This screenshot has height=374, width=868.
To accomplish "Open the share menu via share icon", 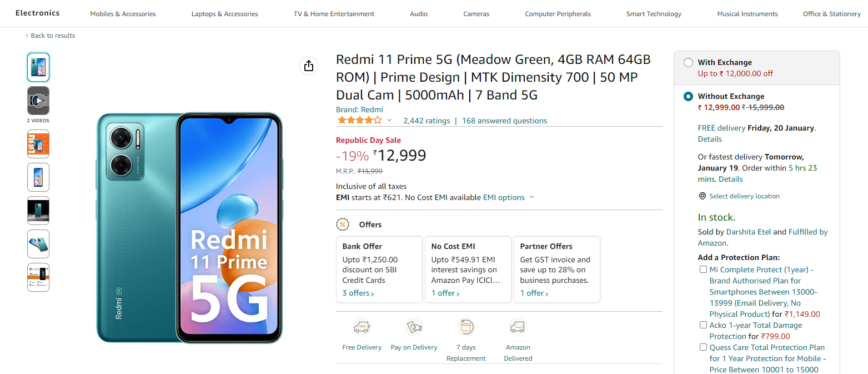I will (309, 65).
